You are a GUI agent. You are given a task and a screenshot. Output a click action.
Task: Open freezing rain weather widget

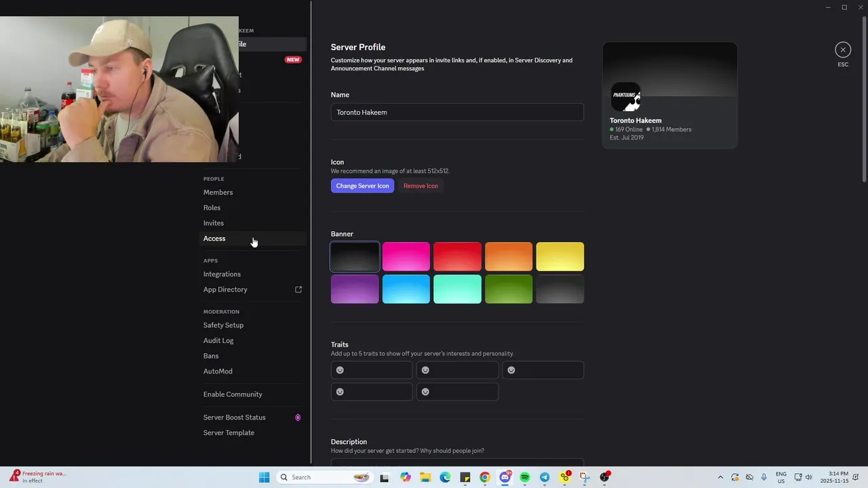[39, 477]
